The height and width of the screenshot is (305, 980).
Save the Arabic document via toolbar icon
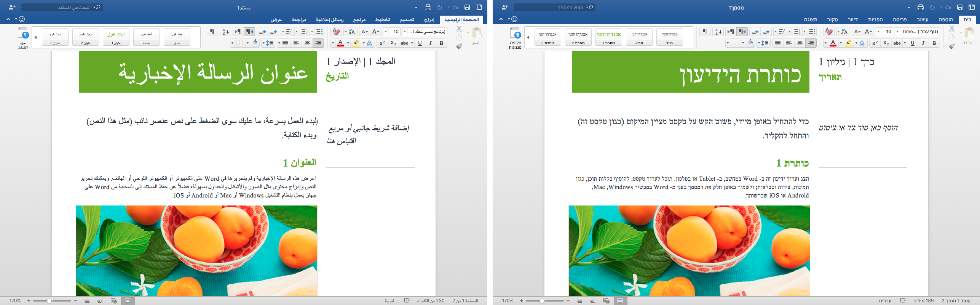pyautogui.click(x=467, y=7)
